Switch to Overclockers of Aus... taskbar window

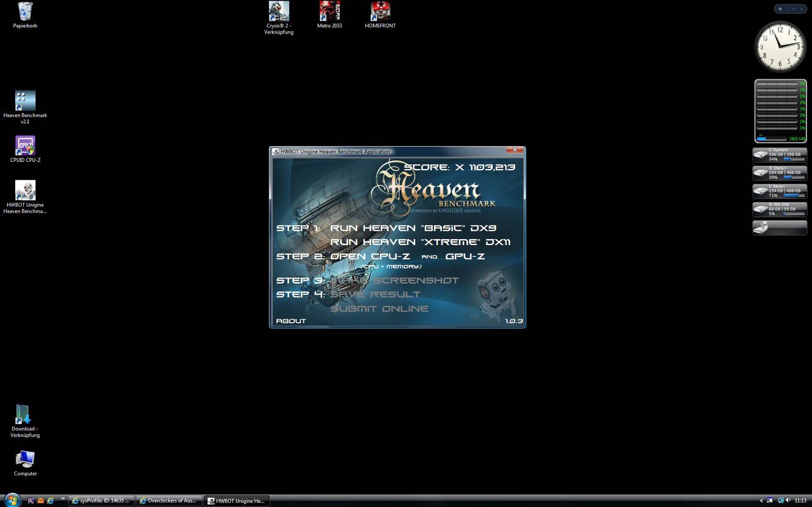[x=169, y=500]
